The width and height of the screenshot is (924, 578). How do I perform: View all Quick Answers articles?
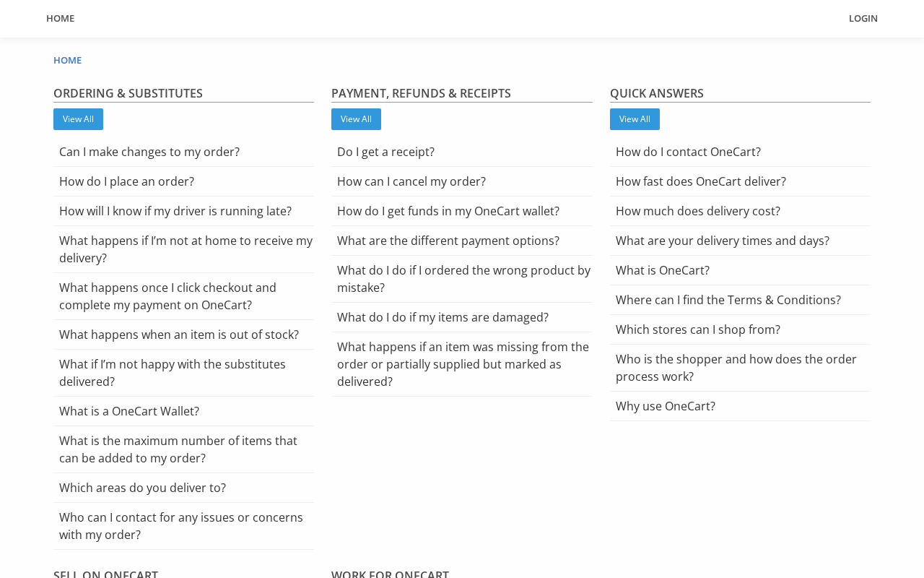coord(635,119)
